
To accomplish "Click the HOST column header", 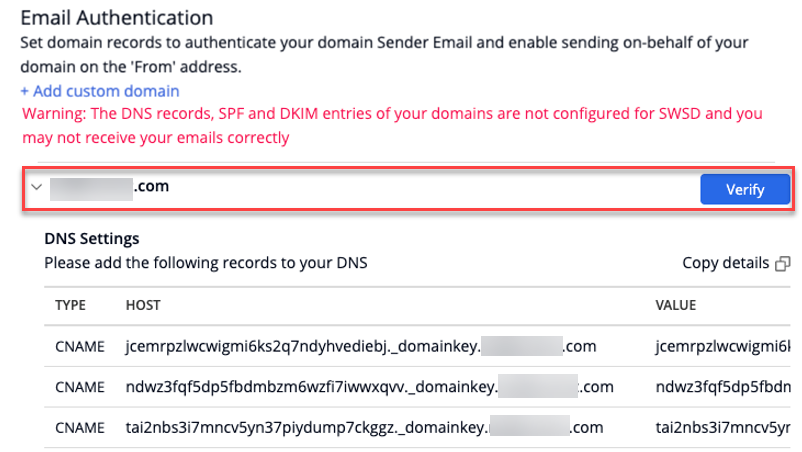I will pos(143,304).
